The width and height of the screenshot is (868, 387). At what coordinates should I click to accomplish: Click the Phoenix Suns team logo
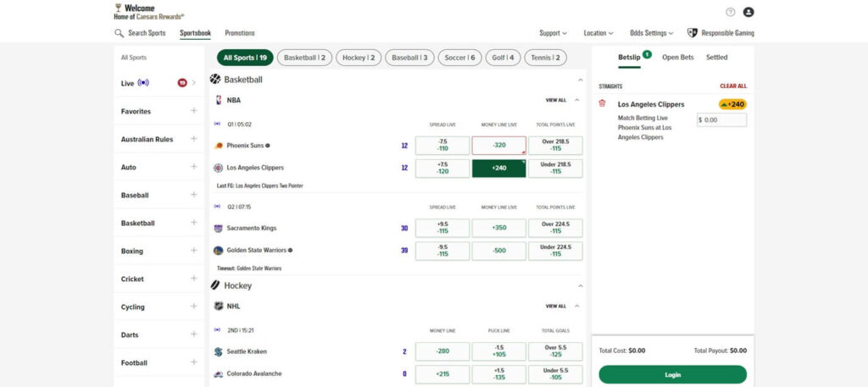[x=219, y=146]
